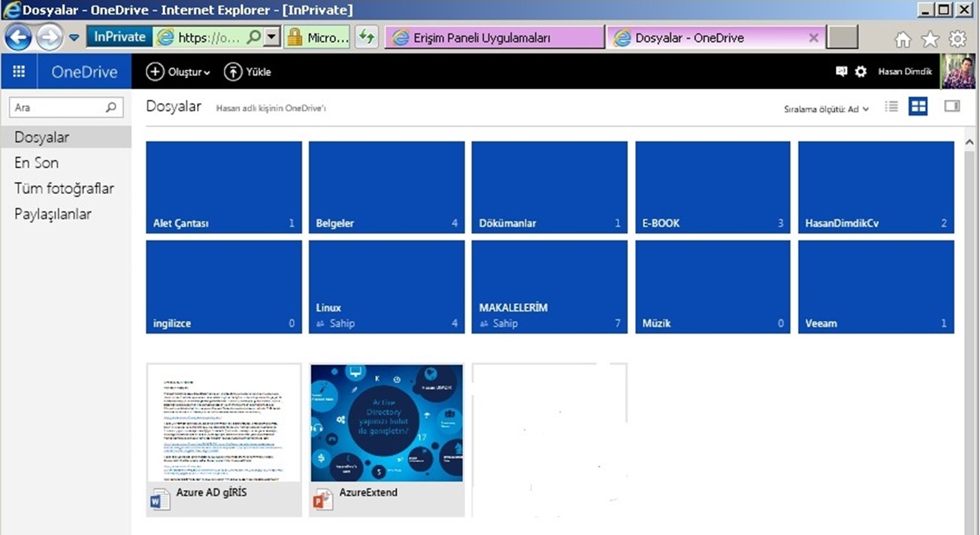
Task: Click the browser Forward button
Action: point(49,37)
